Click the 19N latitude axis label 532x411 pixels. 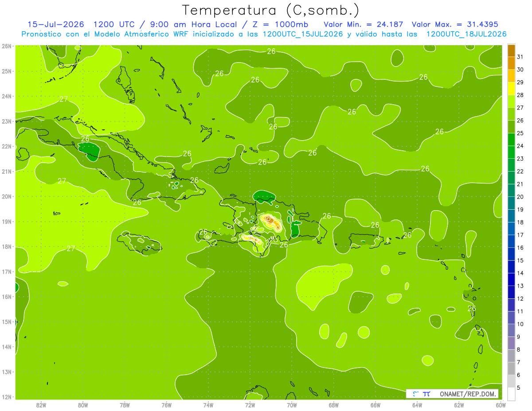coord(6,221)
